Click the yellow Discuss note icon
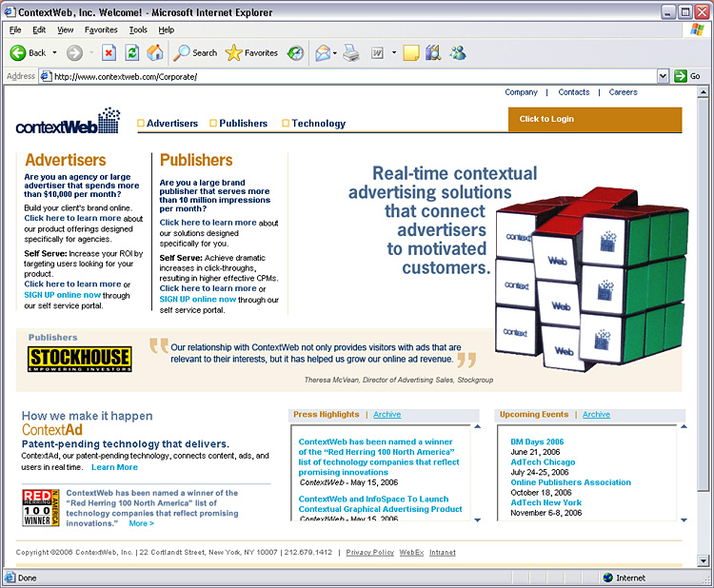Image resolution: width=714 pixels, height=588 pixels. [410, 52]
